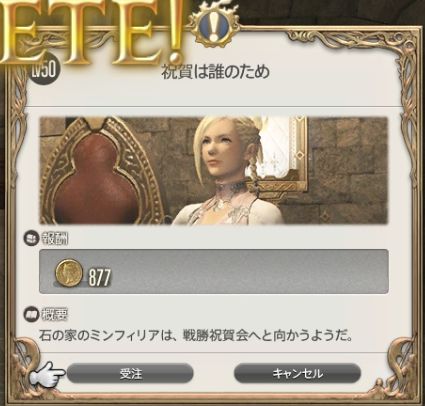Click the framed mirror behind Minfilia
Screen dimensions: 425x406
pyautogui.click(x=282, y=152)
